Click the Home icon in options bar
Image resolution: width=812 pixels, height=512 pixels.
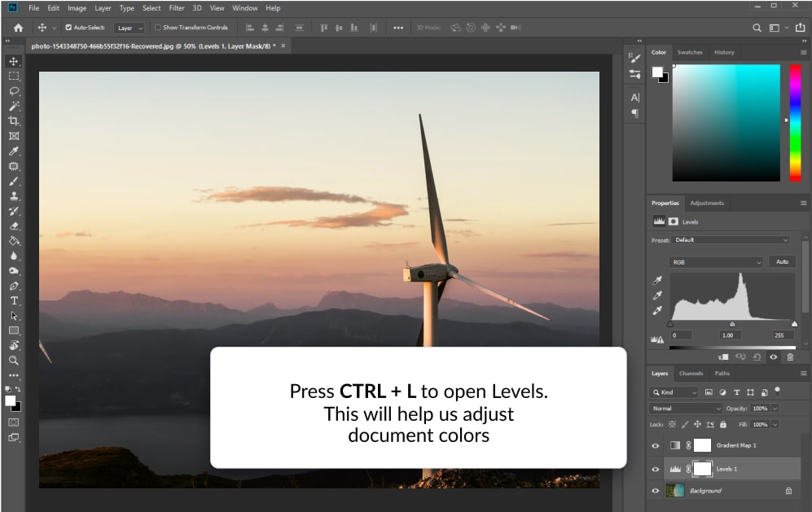click(18, 28)
